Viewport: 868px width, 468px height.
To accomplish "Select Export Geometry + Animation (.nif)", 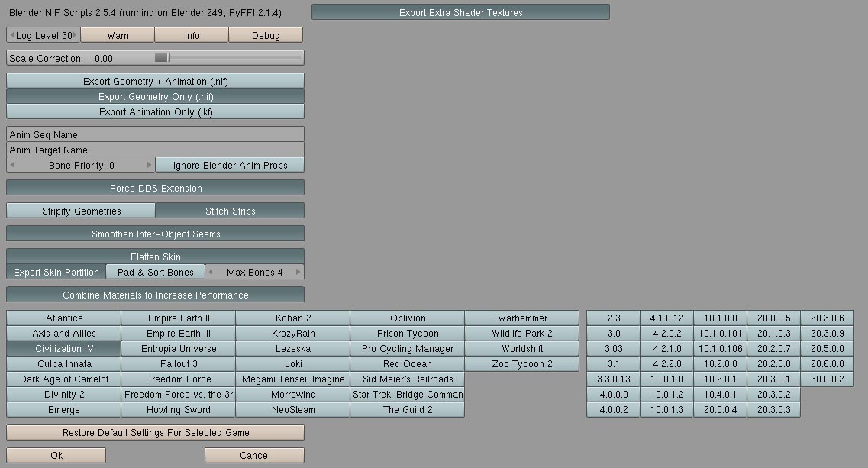I will pyautogui.click(x=155, y=81).
